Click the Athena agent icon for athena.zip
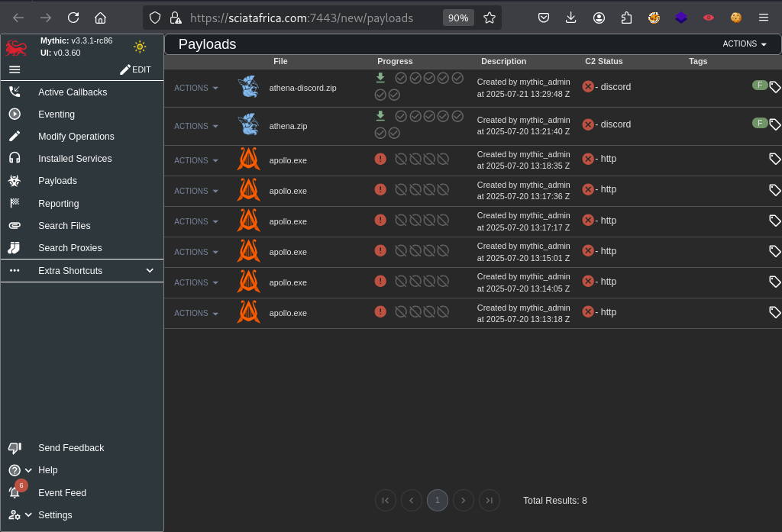 click(x=248, y=125)
